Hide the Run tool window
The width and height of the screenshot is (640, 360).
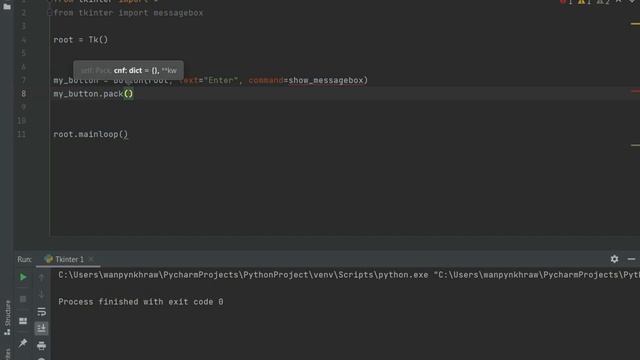[631, 259]
